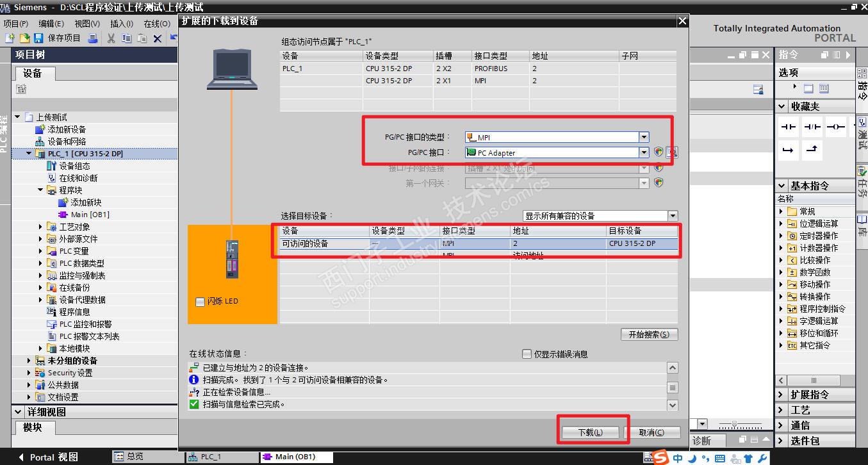Click the delete X toolbar icon

click(158, 38)
